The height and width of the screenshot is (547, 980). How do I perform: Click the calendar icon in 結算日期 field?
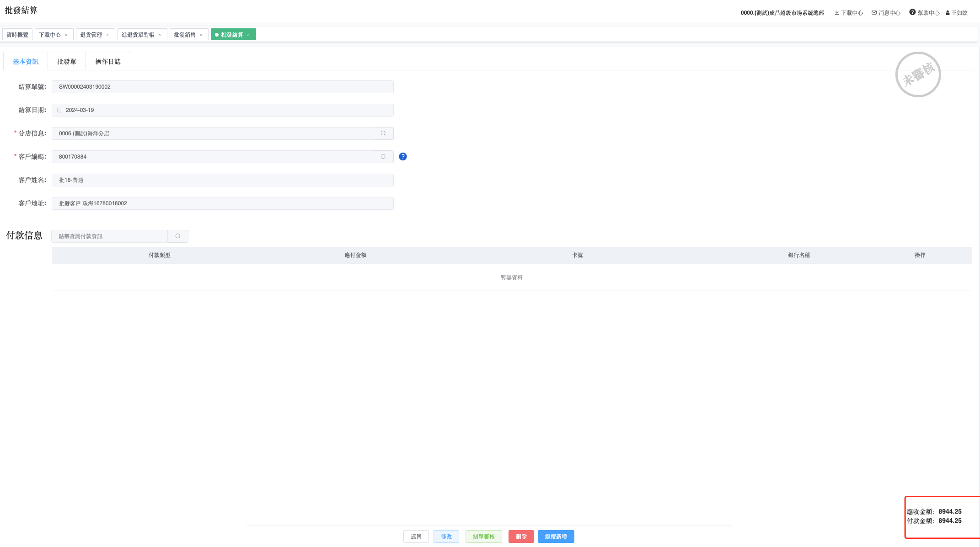click(x=60, y=110)
